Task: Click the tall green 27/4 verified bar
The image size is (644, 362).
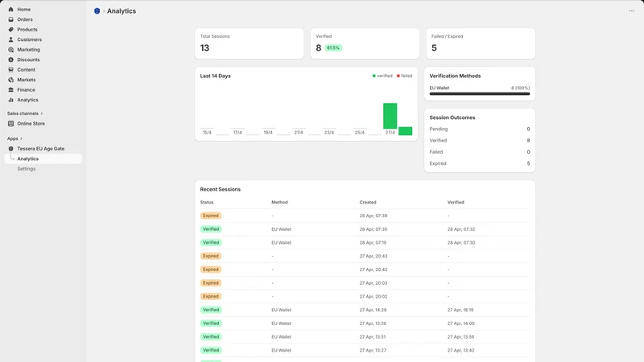Action: (390, 116)
